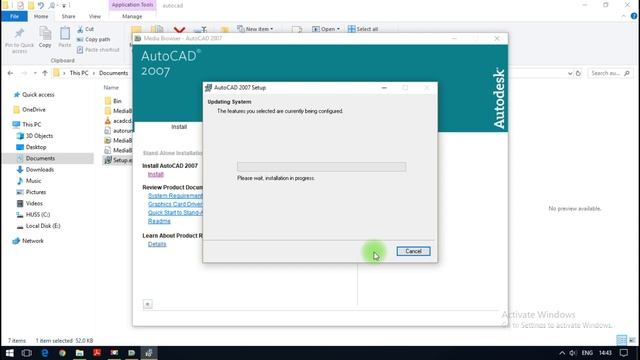Switch to the Home ribbon tab
Viewport: 640px width, 360px height.
41,16
